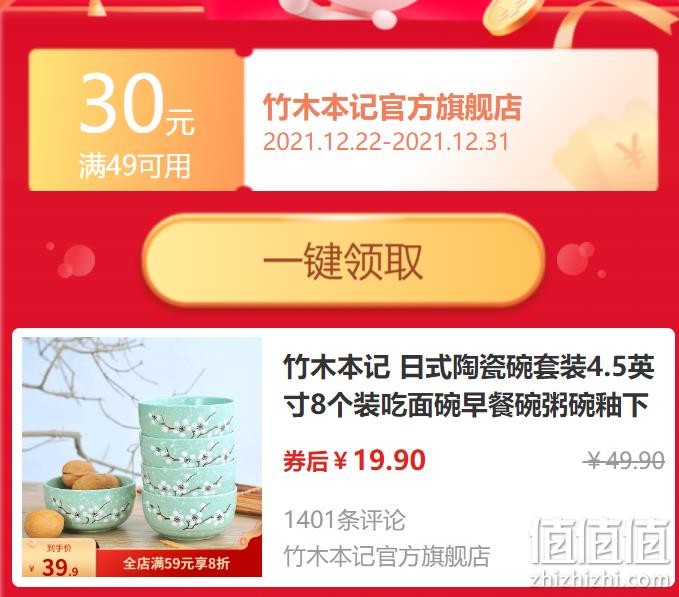Open the 日式陶瓷碗套装 product title
Image resolution: width=679 pixels, height=597 pixels.
(x=468, y=386)
